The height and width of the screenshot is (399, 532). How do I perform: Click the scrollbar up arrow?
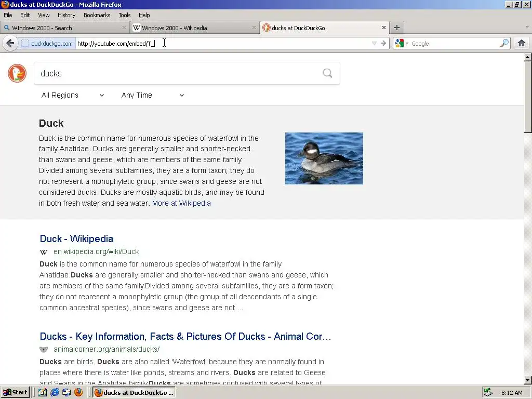tap(528, 57)
